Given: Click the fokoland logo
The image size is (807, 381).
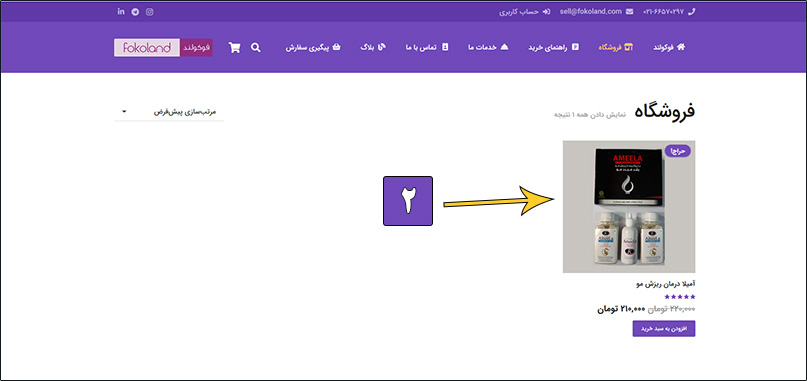Looking at the screenshot, I should tap(163, 47).
